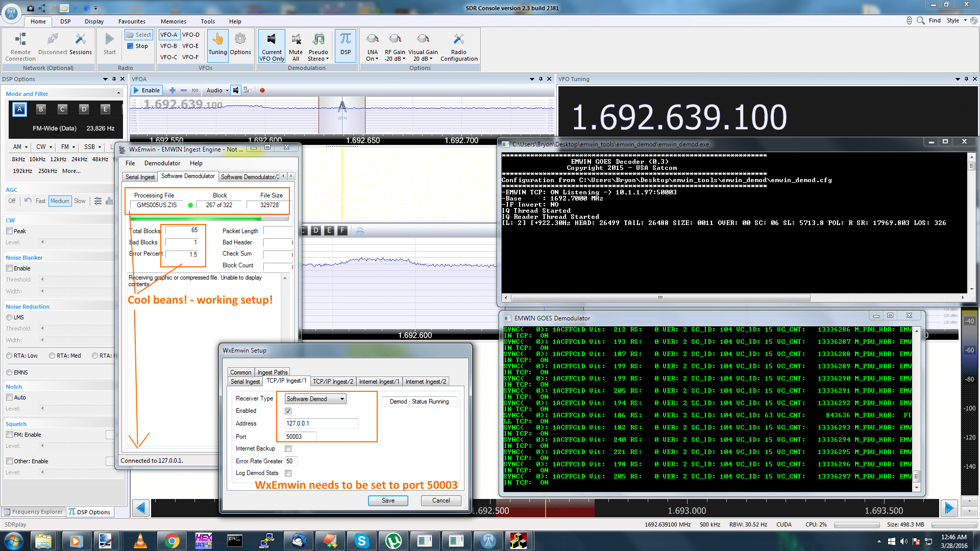Select the EMNS radio button
Viewport: 980px width, 551px height.
coord(9,372)
